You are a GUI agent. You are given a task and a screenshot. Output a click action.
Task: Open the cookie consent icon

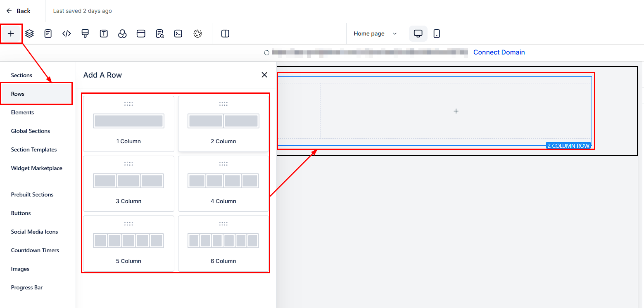pyautogui.click(x=197, y=33)
